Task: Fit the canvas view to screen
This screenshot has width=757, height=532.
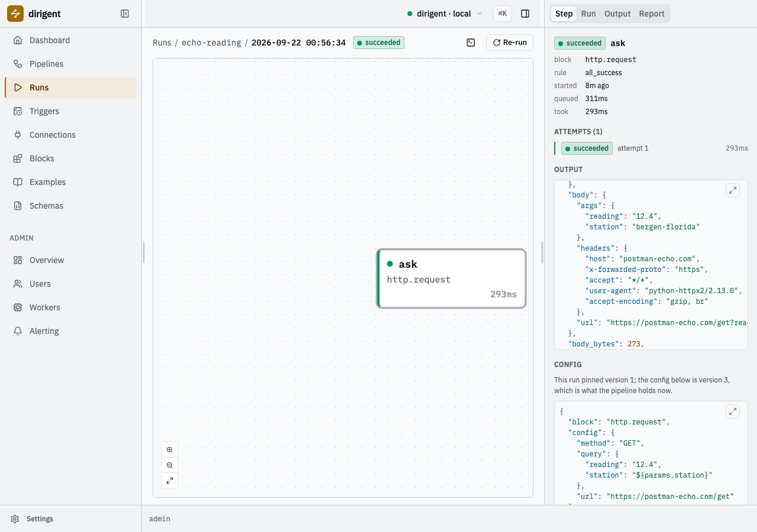Action: [x=170, y=481]
